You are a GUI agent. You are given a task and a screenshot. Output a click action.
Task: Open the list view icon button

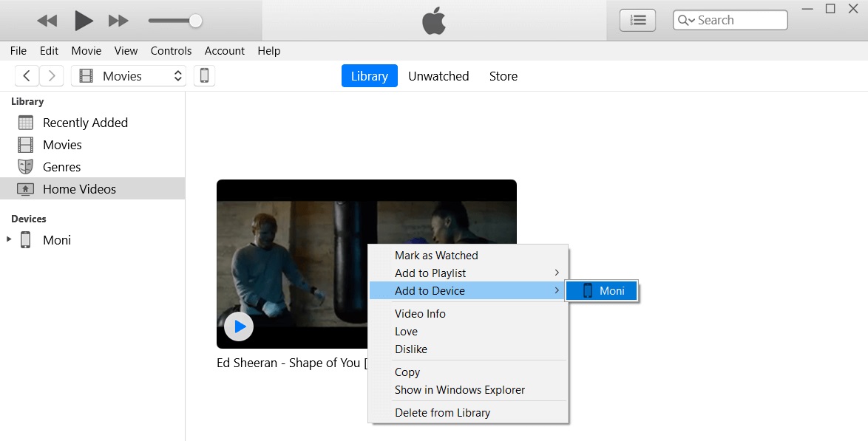coord(637,21)
